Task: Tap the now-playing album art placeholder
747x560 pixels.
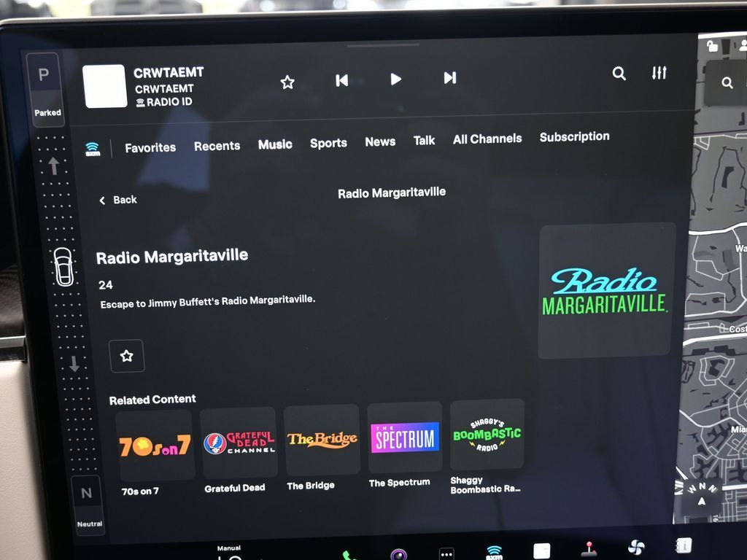Action: [105, 86]
